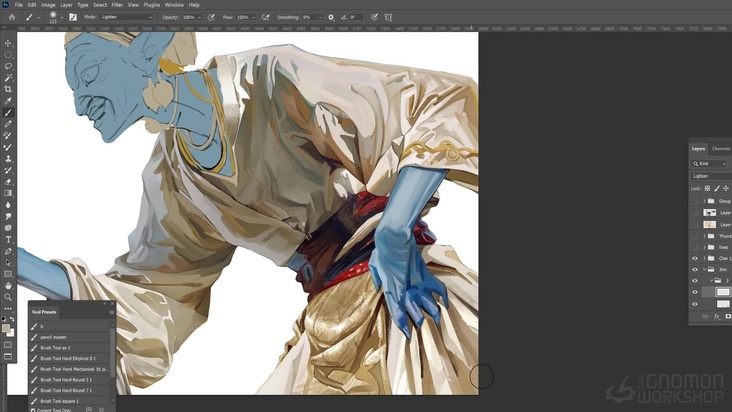Screen dimensions: 732x412
Task: Choose Brush Tool Hard Round 3 1 preset
Action: coord(70,380)
